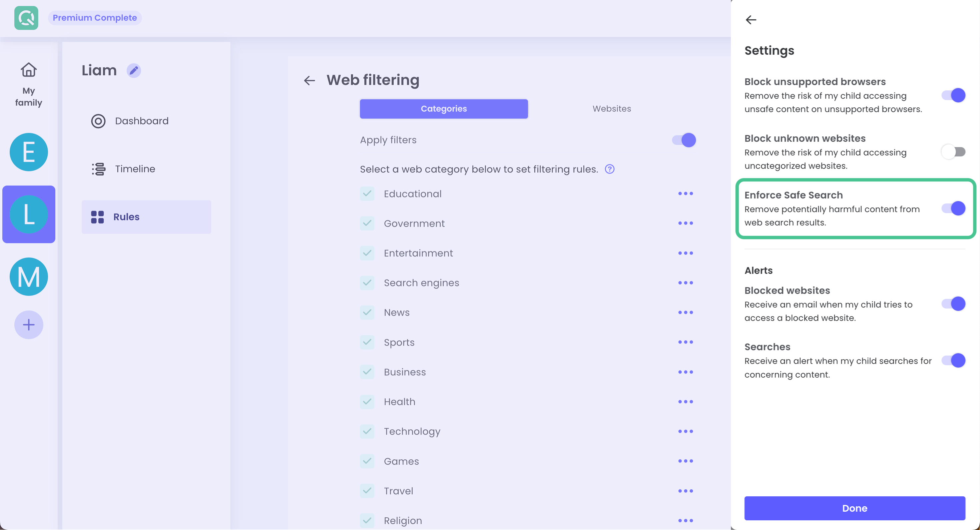
Task: Click the Rules grid icon
Action: coord(98,217)
